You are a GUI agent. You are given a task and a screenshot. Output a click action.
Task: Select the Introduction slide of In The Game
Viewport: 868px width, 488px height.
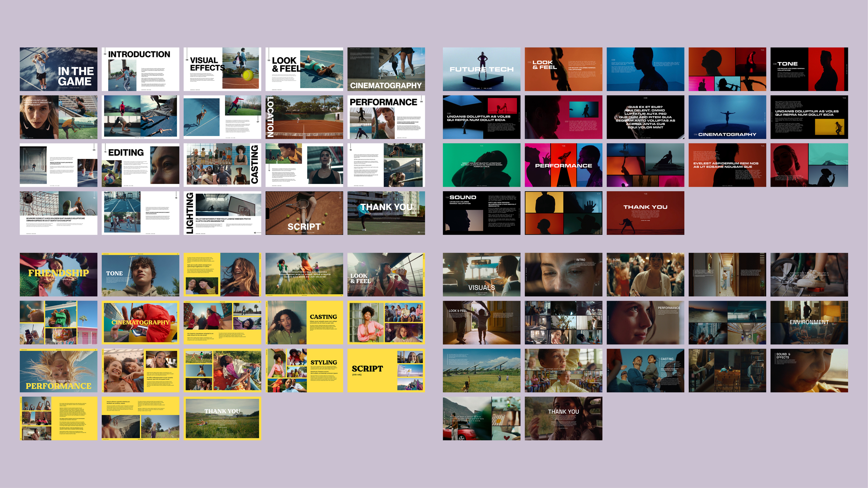[141, 69]
